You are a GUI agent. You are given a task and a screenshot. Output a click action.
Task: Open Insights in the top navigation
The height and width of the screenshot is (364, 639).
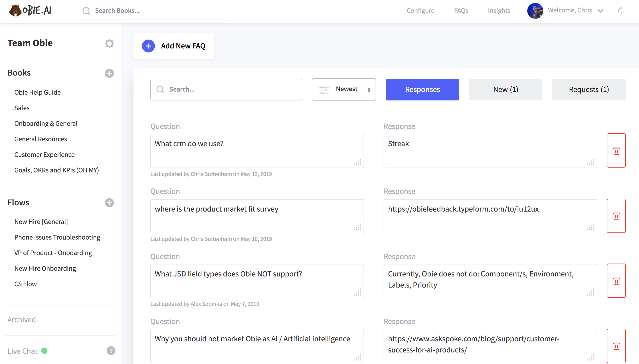[x=499, y=10]
